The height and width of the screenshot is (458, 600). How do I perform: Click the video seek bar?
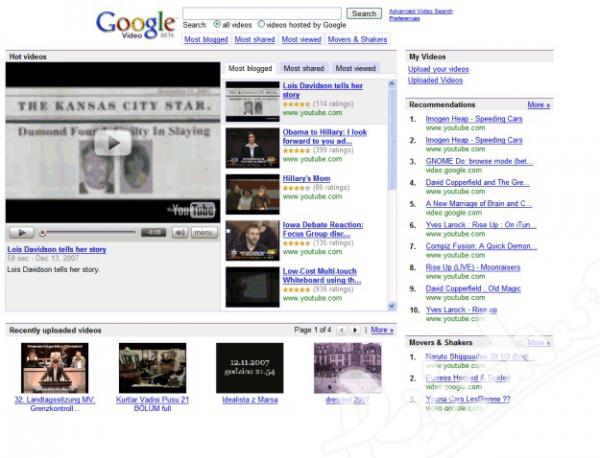pos(89,232)
